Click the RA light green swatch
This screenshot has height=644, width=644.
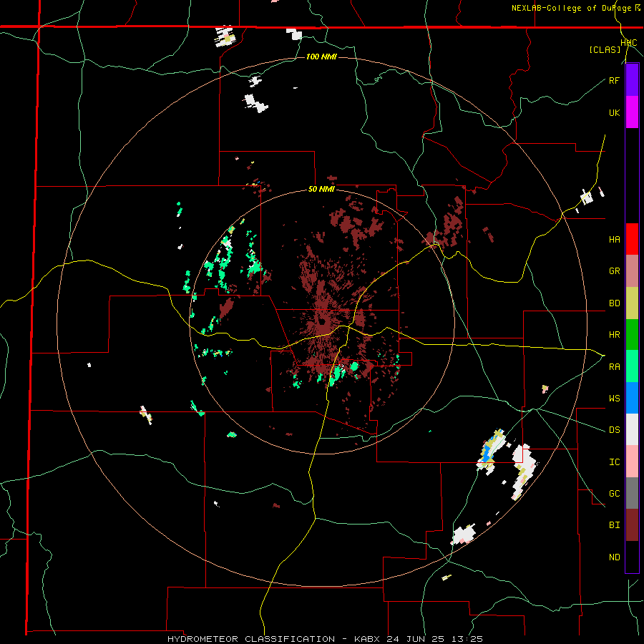pyautogui.click(x=632, y=366)
